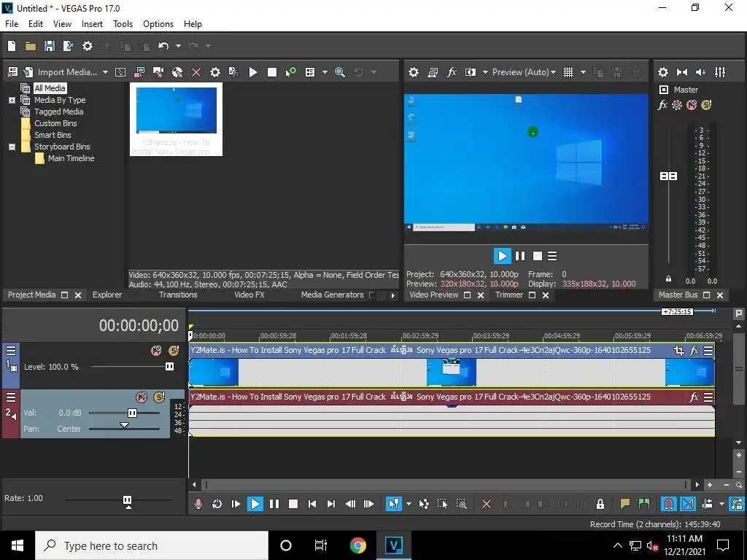This screenshot has height=560, width=747.
Task: Click Import Media... button
Action: click(x=60, y=72)
